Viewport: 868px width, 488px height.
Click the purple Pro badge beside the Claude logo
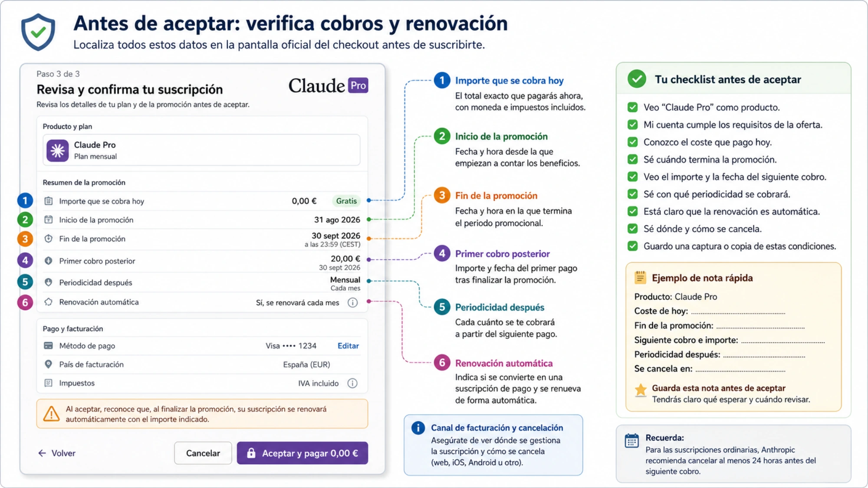coord(358,85)
